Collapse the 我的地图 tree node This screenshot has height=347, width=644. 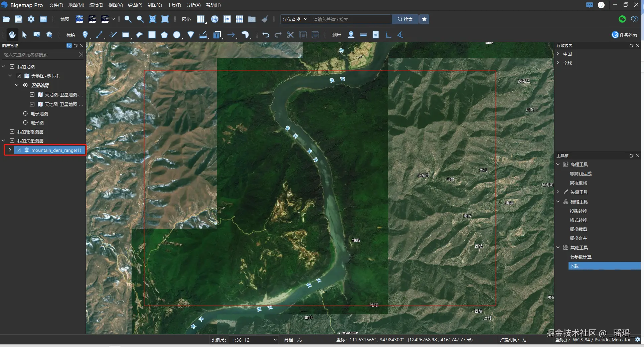click(x=3, y=67)
